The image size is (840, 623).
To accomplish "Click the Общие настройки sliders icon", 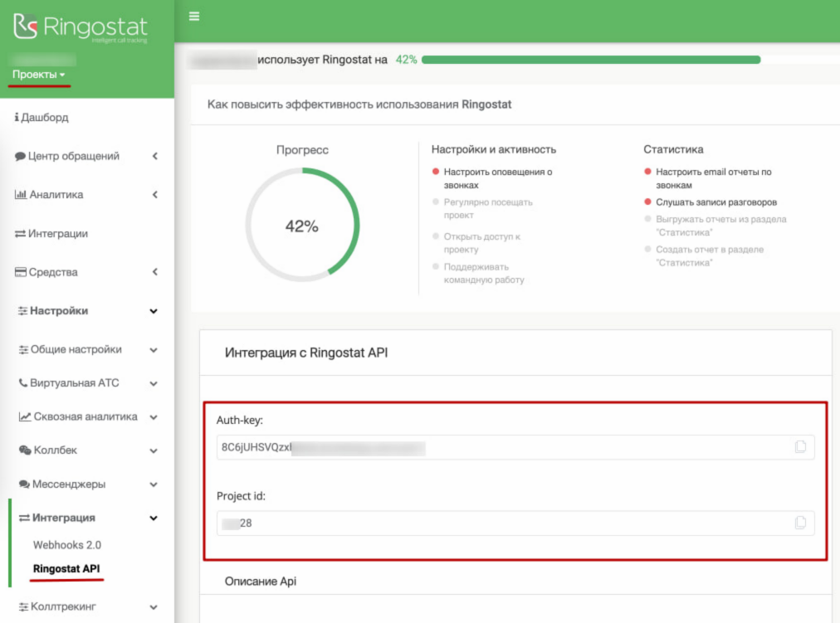I will pyautogui.click(x=23, y=350).
